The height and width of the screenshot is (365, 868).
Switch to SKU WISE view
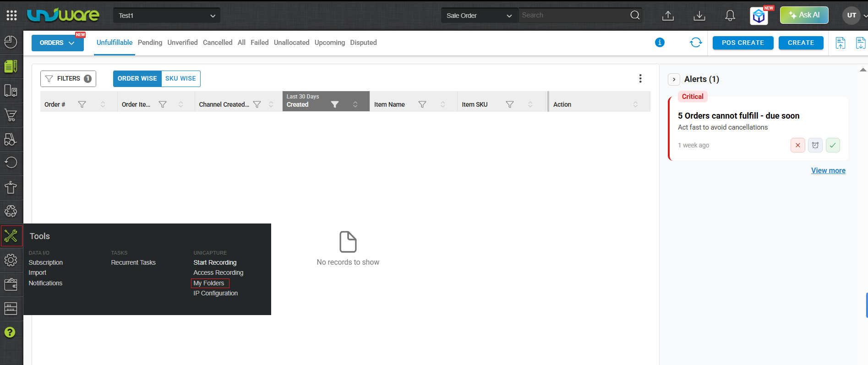tap(180, 79)
